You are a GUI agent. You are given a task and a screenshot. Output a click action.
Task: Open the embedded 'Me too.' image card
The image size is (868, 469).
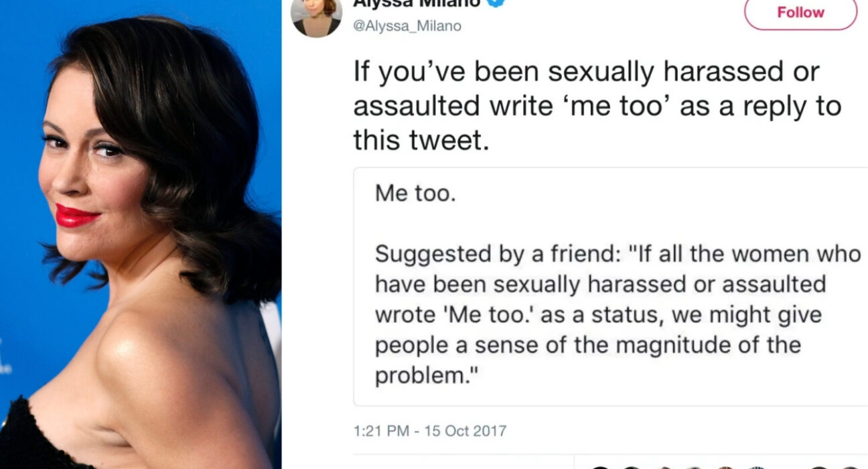coord(611,287)
